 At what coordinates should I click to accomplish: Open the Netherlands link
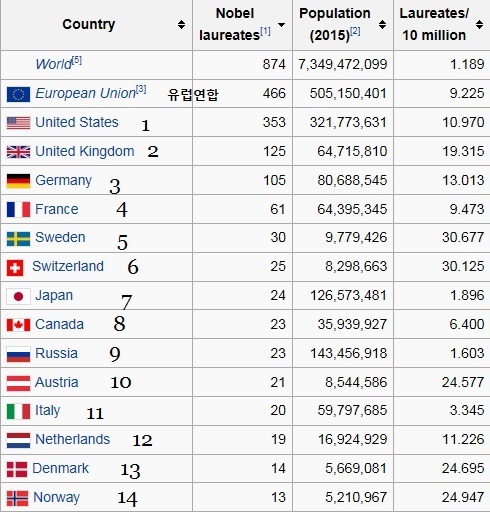tap(73, 439)
